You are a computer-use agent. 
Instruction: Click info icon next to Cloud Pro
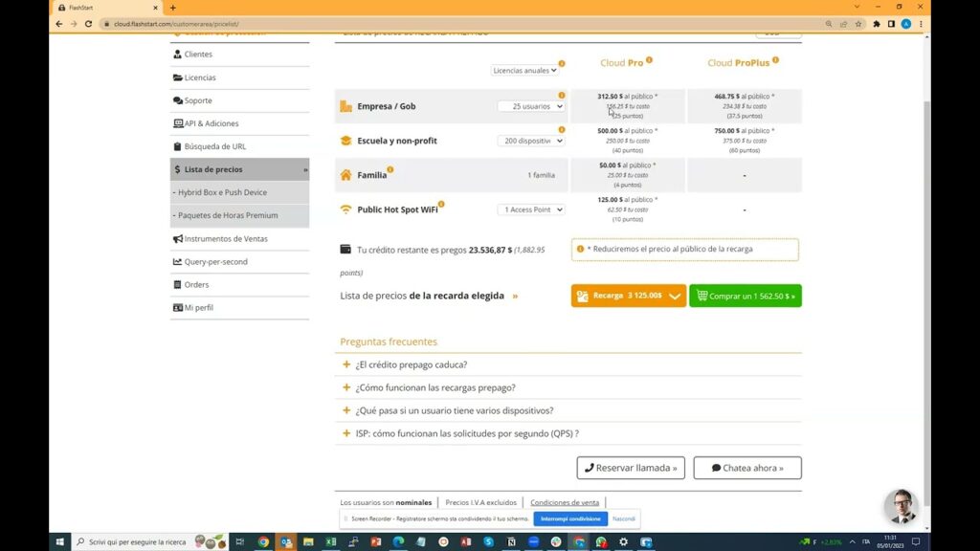click(650, 60)
